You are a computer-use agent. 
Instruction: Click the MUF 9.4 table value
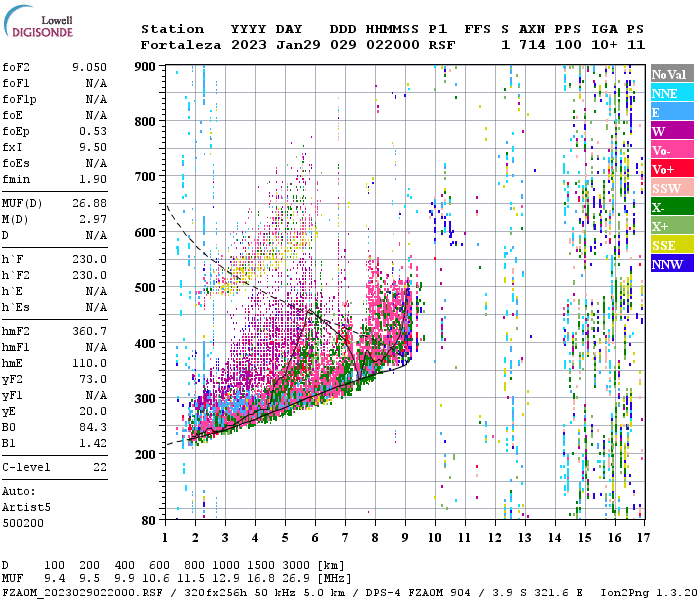pyautogui.click(x=54, y=579)
